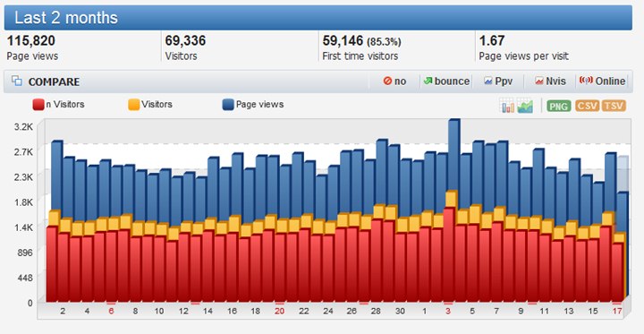644x334 pixels.
Task: Click the Last 2 months header
Action: [x=318, y=18]
